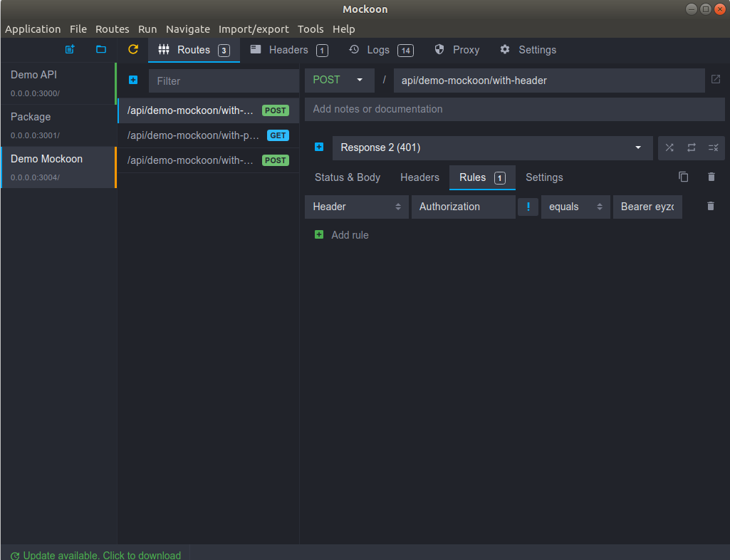The height and width of the screenshot is (560, 730).
Task: Minimize the Mockoon window
Action: [x=692, y=9]
